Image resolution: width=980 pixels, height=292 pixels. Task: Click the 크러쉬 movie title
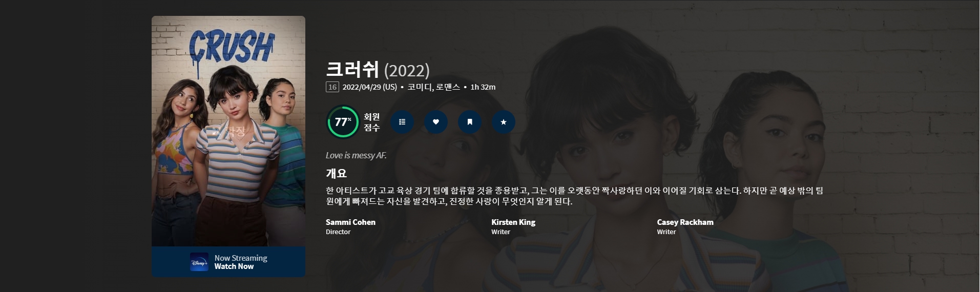pos(352,69)
